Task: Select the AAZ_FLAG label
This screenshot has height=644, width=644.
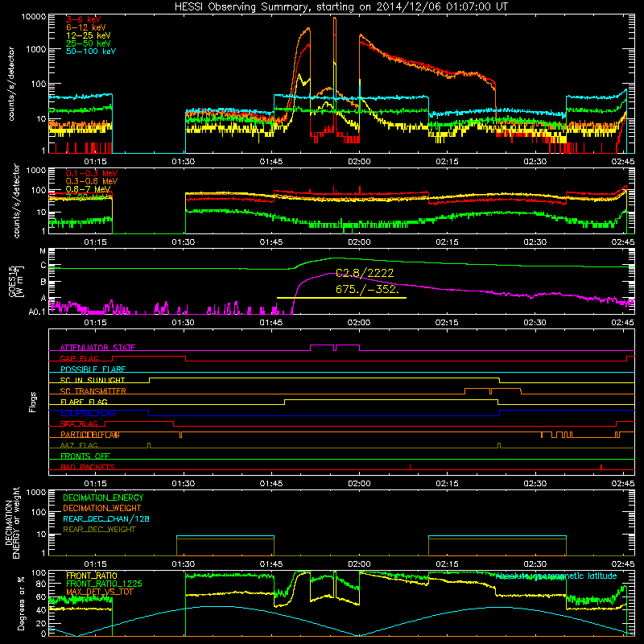Action: point(79,446)
